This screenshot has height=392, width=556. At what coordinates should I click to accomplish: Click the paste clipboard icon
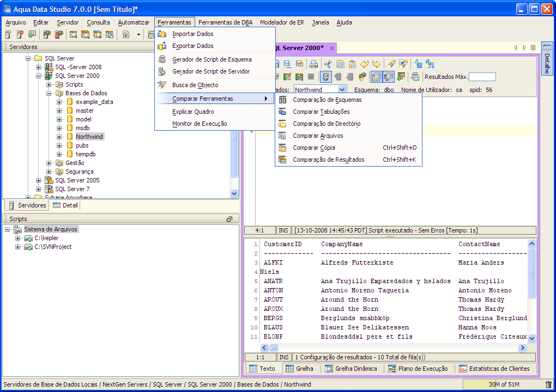pyautogui.click(x=352, y=64)
